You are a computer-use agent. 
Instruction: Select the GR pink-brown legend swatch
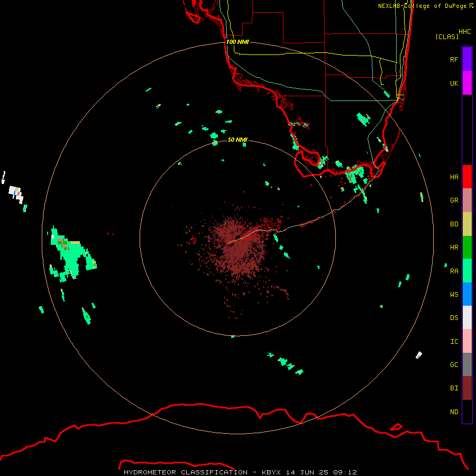467,200
